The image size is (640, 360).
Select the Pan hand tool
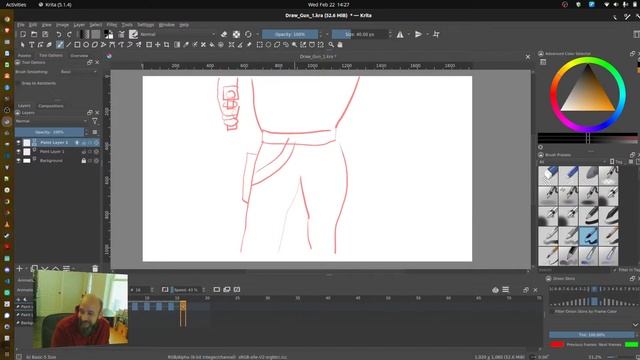[340, 44]
